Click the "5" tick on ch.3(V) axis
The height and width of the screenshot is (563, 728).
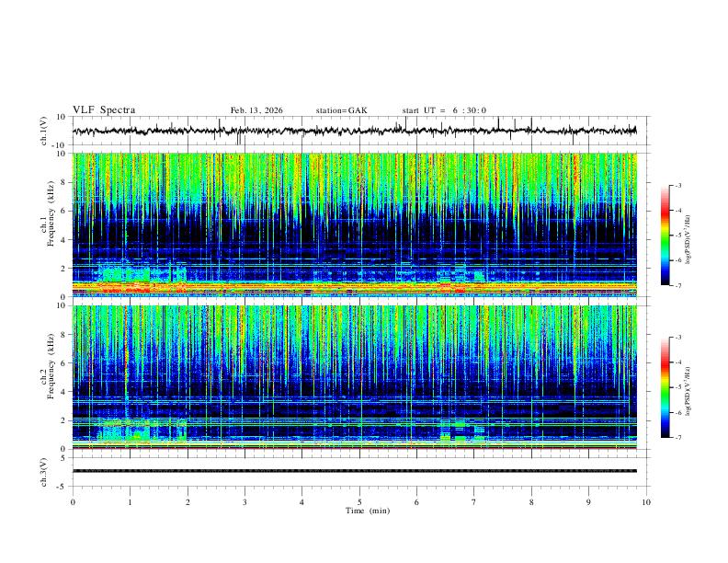[63, 457]
